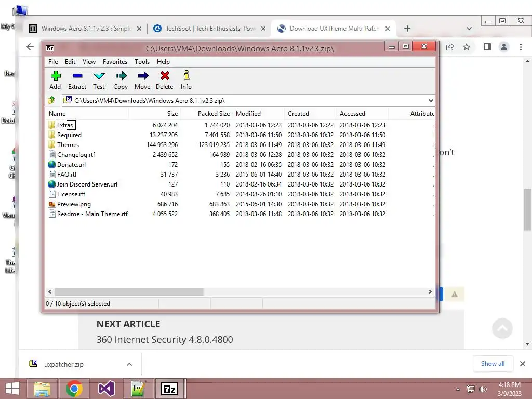The image size is (532, 399).
Task: Select the Extras folder icon
Action: tap(51, 125)
